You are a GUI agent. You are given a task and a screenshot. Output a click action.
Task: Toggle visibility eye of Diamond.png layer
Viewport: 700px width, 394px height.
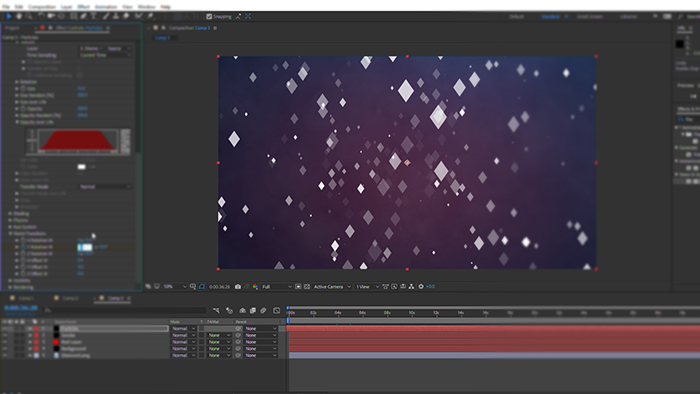tap(5, 355)
